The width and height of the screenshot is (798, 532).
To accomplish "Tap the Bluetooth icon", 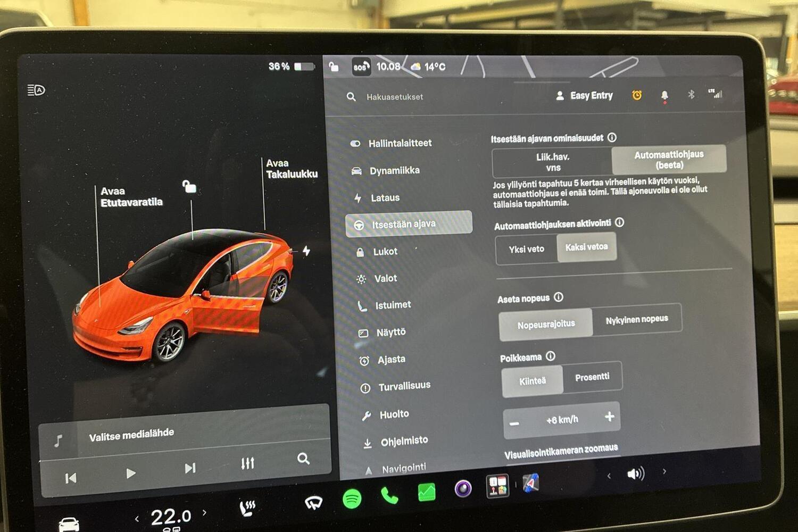I will (691, 94).
